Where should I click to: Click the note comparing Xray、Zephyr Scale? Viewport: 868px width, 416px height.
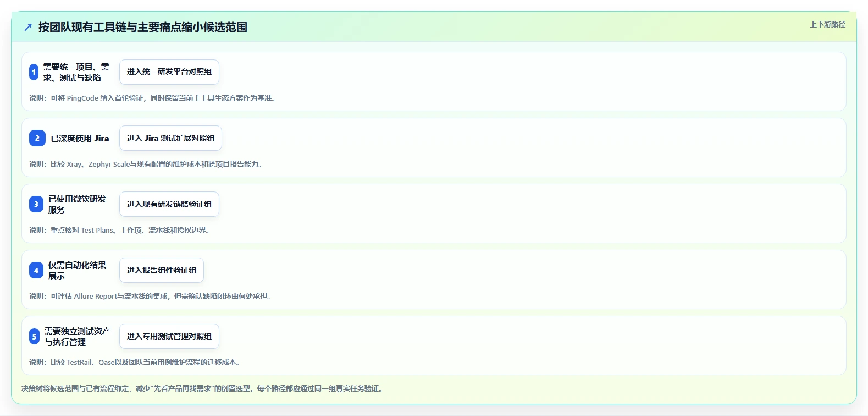coord(147,164)
